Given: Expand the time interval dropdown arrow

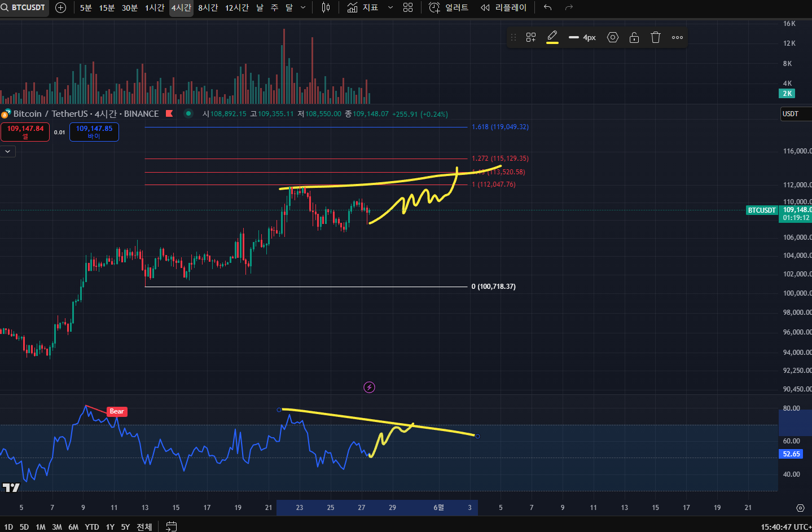Looking at the screenshot, I should pyautogui.click(x=303, y=7).
